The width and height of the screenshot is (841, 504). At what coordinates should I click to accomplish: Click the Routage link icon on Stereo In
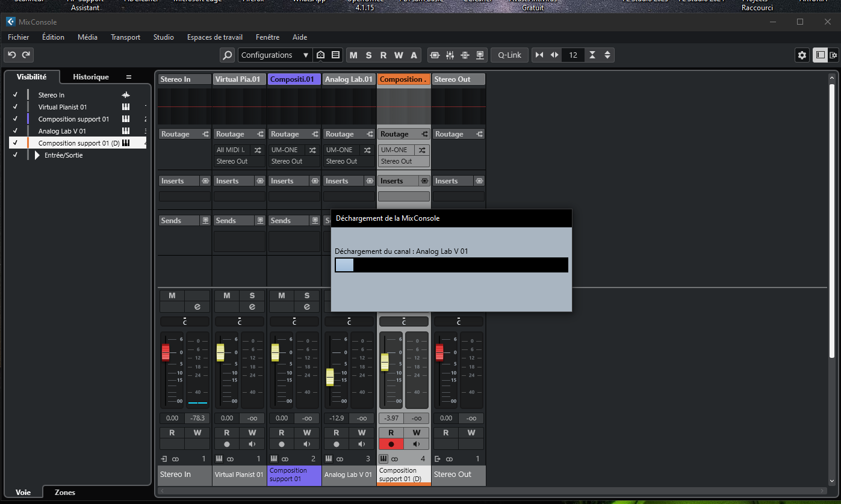(205, 134)
